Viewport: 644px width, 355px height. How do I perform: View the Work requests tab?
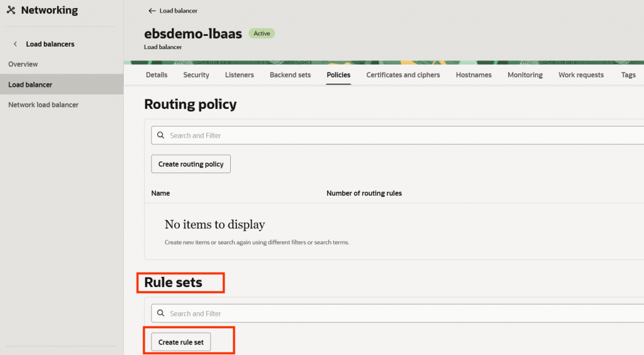(580, 75)
